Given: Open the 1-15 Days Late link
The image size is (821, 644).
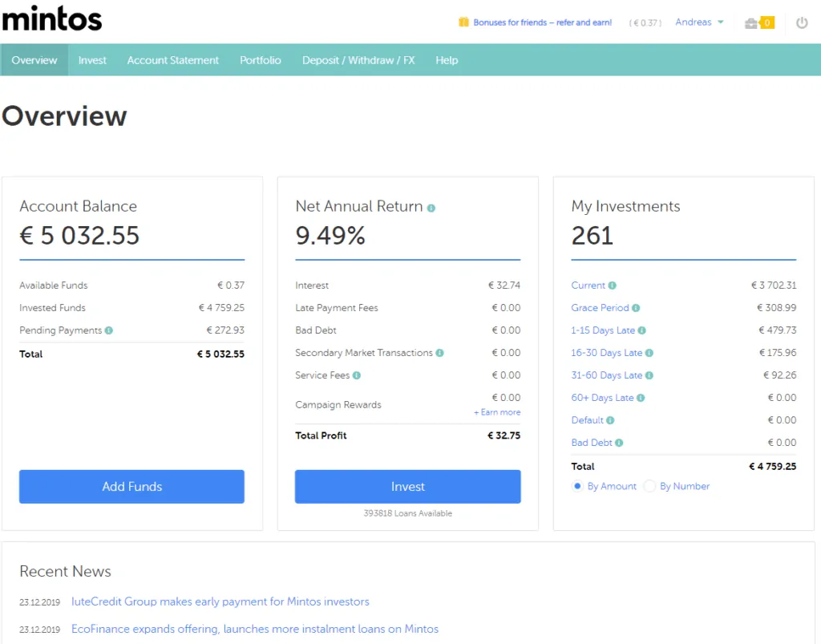Looking at the screenshot, I should tap(603, 330).
